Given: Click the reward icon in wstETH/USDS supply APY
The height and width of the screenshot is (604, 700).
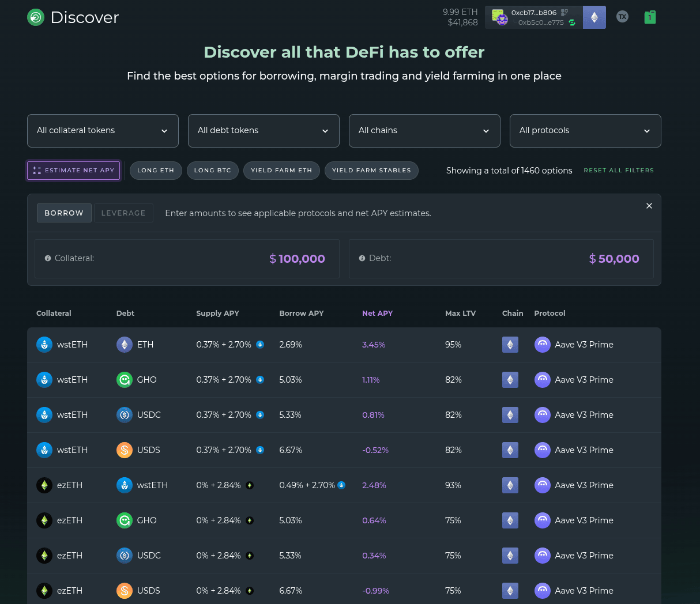Looking at the screenshot, I should click(260, 450).
